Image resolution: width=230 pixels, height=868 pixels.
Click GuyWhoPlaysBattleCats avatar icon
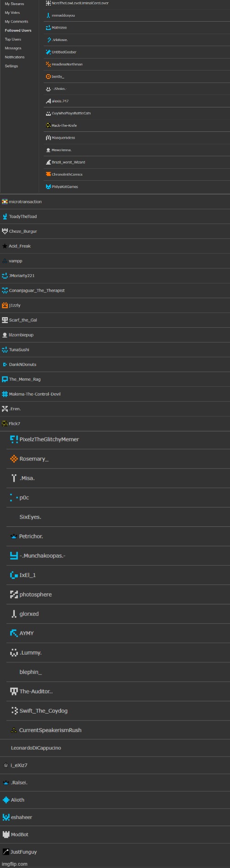[x=48, y=113]
